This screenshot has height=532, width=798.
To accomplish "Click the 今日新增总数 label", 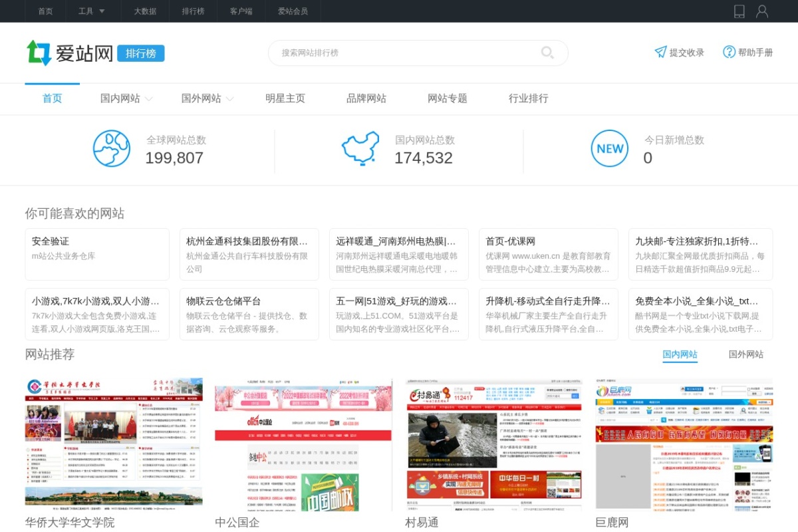I will click(x=674, y=140).
